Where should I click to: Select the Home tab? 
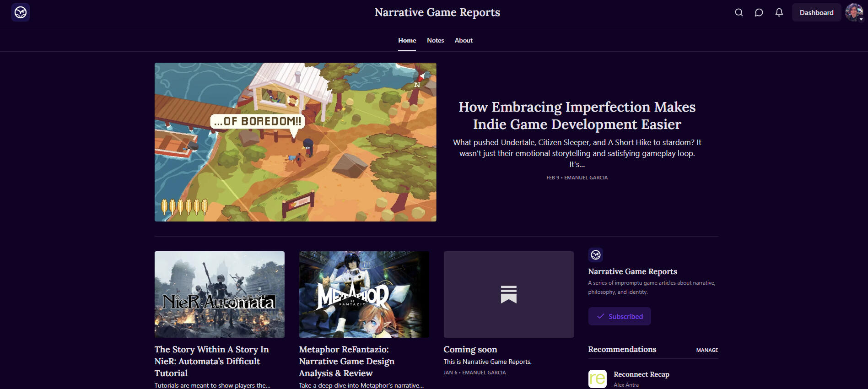tap(407, 40)
